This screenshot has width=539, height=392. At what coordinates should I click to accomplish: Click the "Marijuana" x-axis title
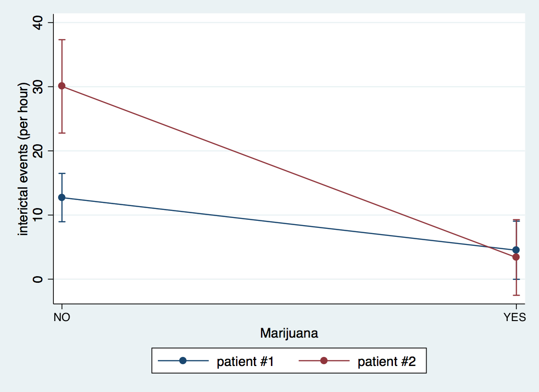289,333
